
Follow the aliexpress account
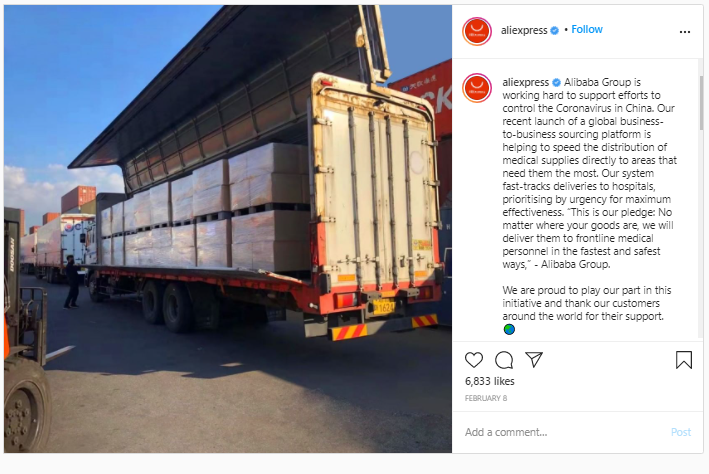click(x=587, y=29)
